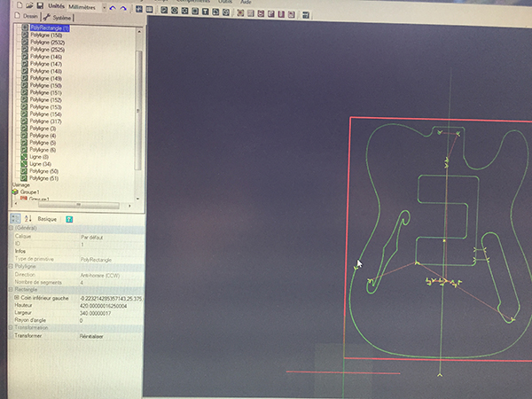The height and width of the screenshot is (399, 532).
Task: Insert a lathe machining operation
Action: click(x=292, y=14)
